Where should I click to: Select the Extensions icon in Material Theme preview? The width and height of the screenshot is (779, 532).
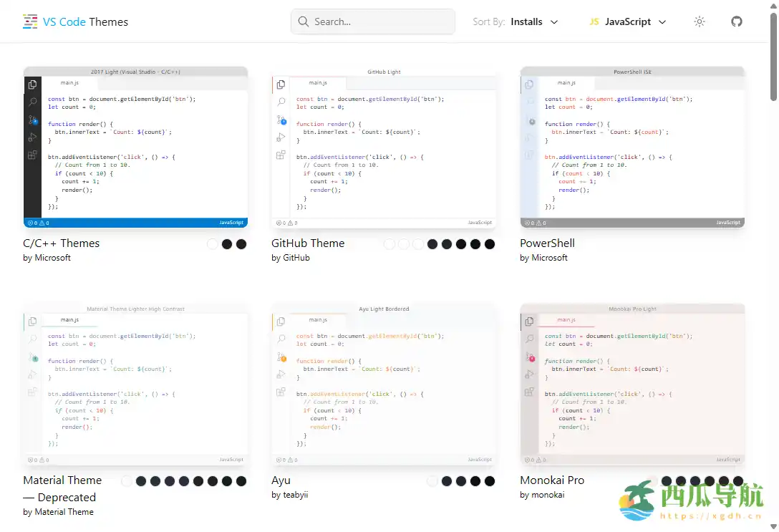coord(32,392)
